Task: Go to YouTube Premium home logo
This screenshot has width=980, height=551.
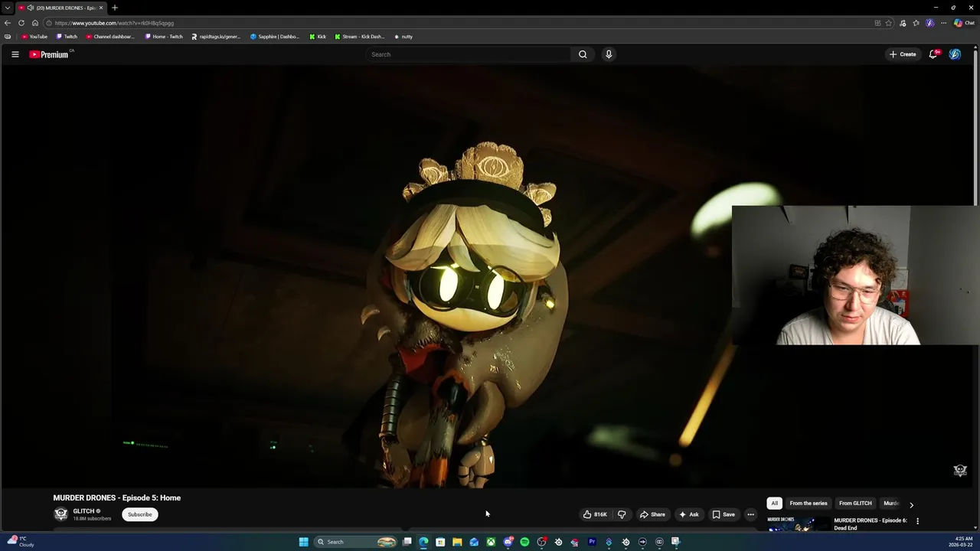Action: pos(50,54)
